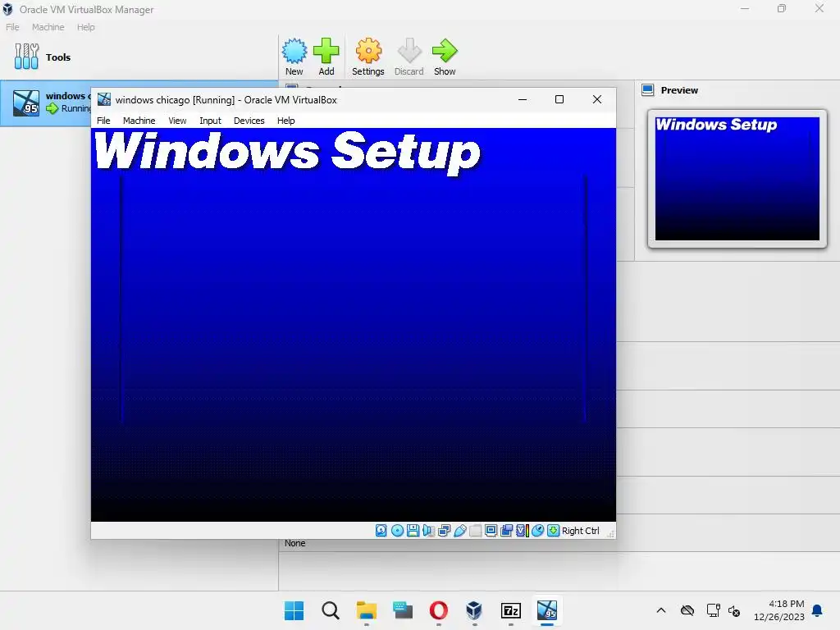Click the VM window title bar icon
This screenshot has width=840, height=630.
coord(104,99)
